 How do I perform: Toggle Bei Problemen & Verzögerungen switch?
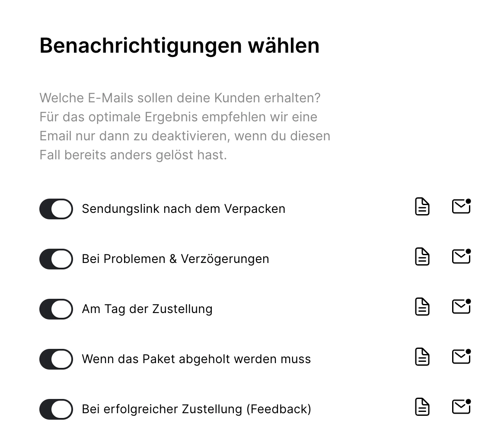pos(56,259)
